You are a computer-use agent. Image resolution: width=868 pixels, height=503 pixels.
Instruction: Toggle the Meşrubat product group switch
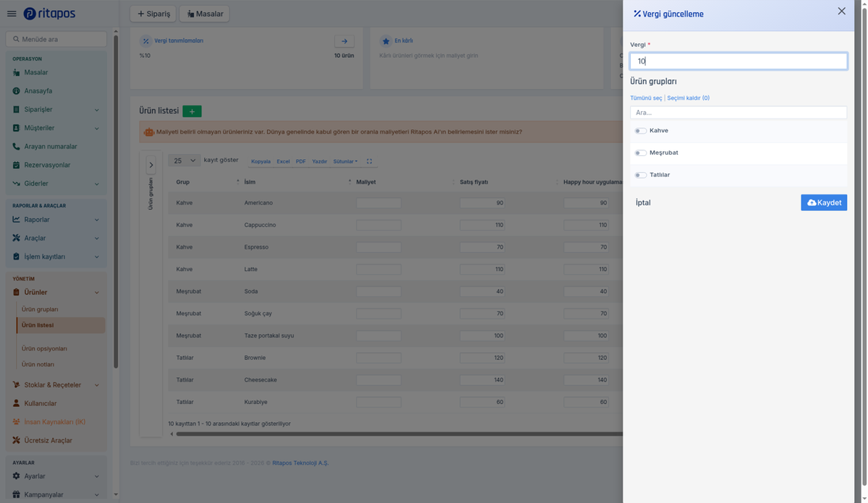pos(641,153)
